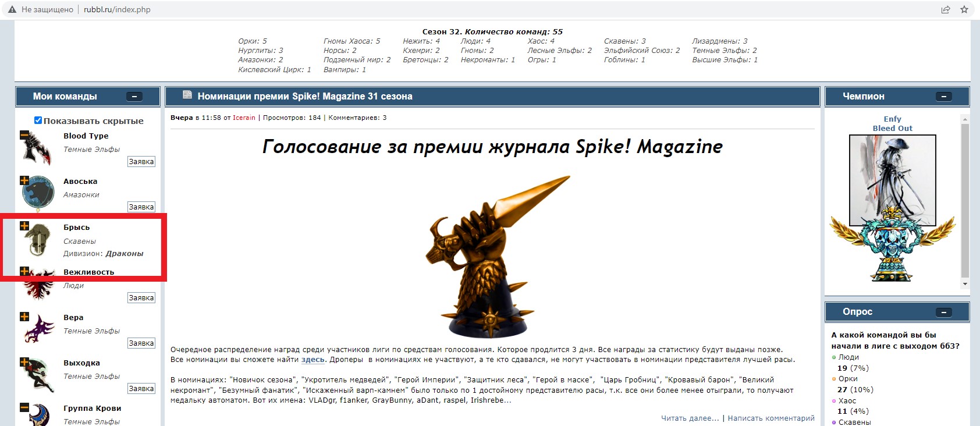Click the Брысь skull team logo
Image resolution: width=980 pixels, height=426 pixels.
pyautogui.click(x=39, y=239)
